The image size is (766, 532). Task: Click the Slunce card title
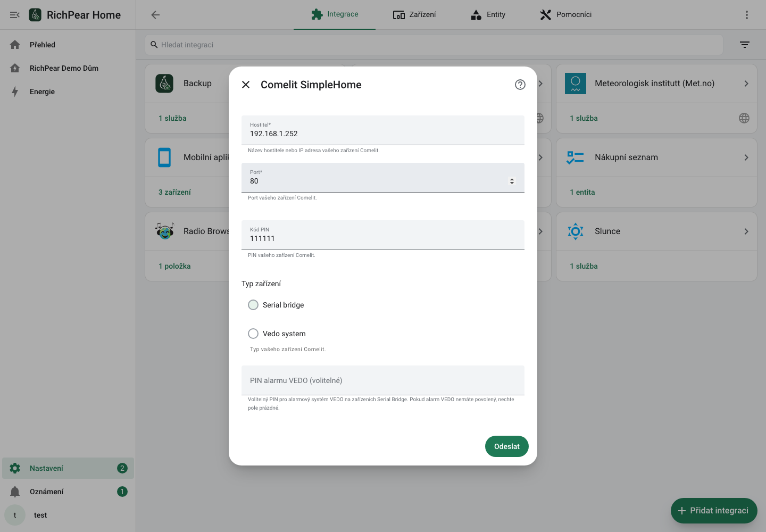[x=607, y=231]
